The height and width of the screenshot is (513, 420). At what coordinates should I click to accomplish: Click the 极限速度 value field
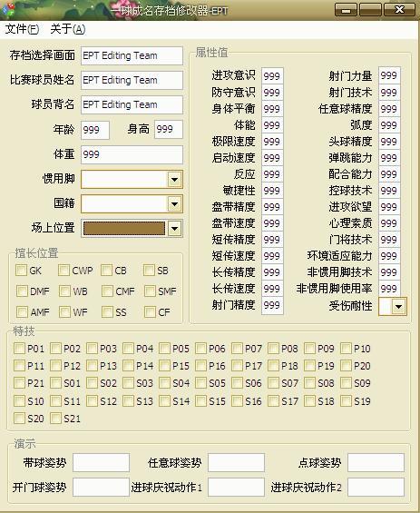[x=272, y=142]
